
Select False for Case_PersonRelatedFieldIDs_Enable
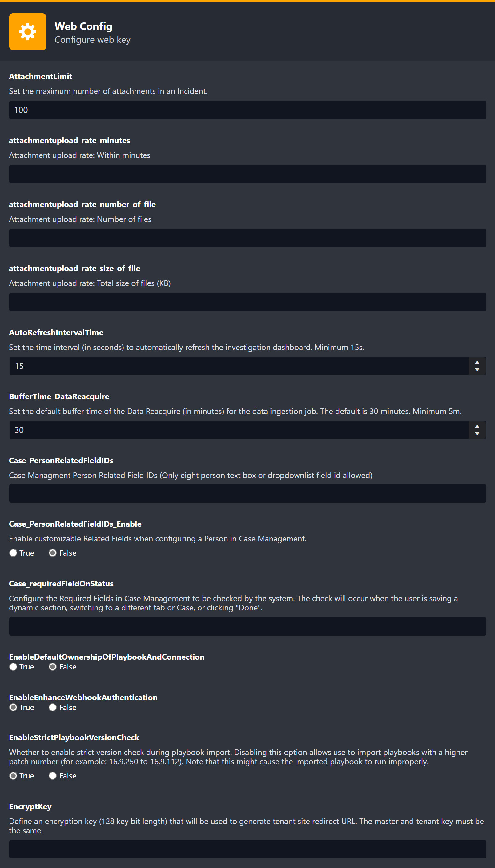point(53,553)
